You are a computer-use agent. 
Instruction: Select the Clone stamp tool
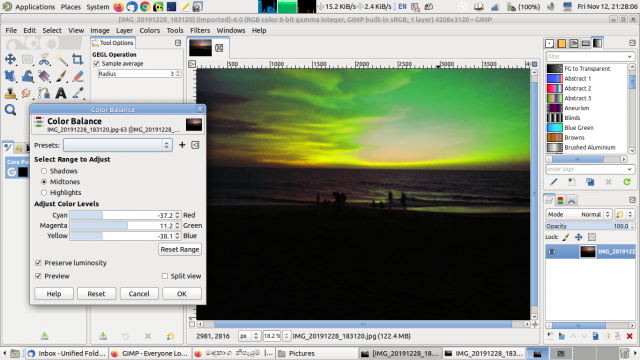pyautogui.click(x=10, y=93)
